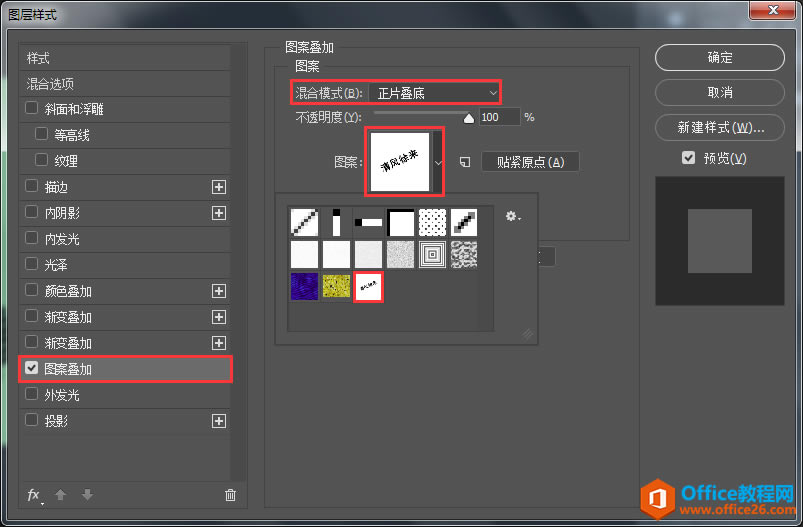Uncheck the 图案叠加 checkbox
The image size is (803, 527).
pyautogui.click(x=31, y=368)
